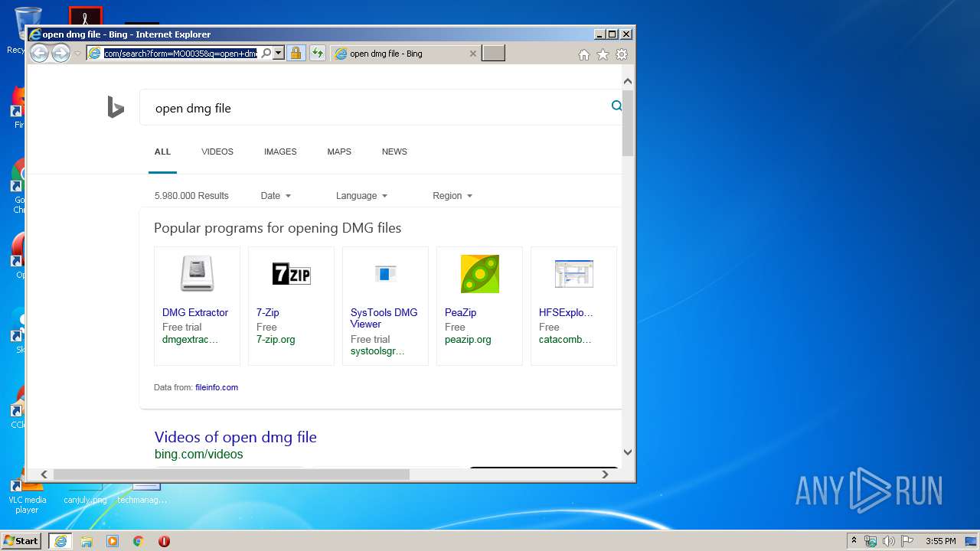This screenshot has width=980, height=551.
Task: Click the security lock icon in address bar
Action: tap(296, 54)
